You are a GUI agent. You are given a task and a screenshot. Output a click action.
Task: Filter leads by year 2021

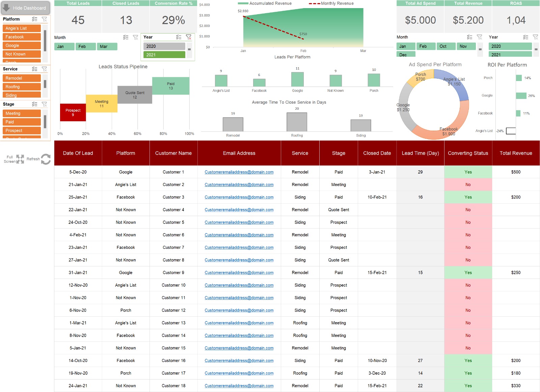click(164, 55)
